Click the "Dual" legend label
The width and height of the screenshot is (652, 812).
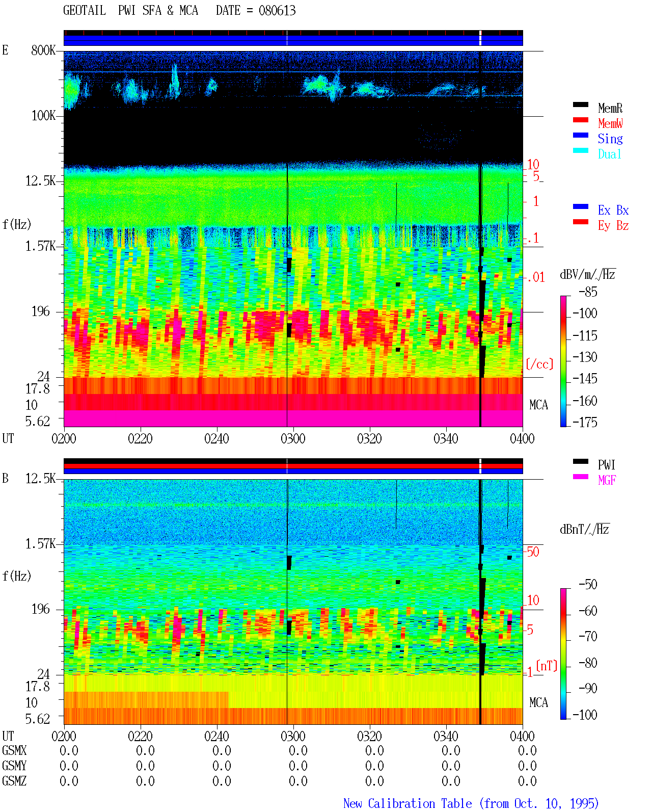point(610,154)
